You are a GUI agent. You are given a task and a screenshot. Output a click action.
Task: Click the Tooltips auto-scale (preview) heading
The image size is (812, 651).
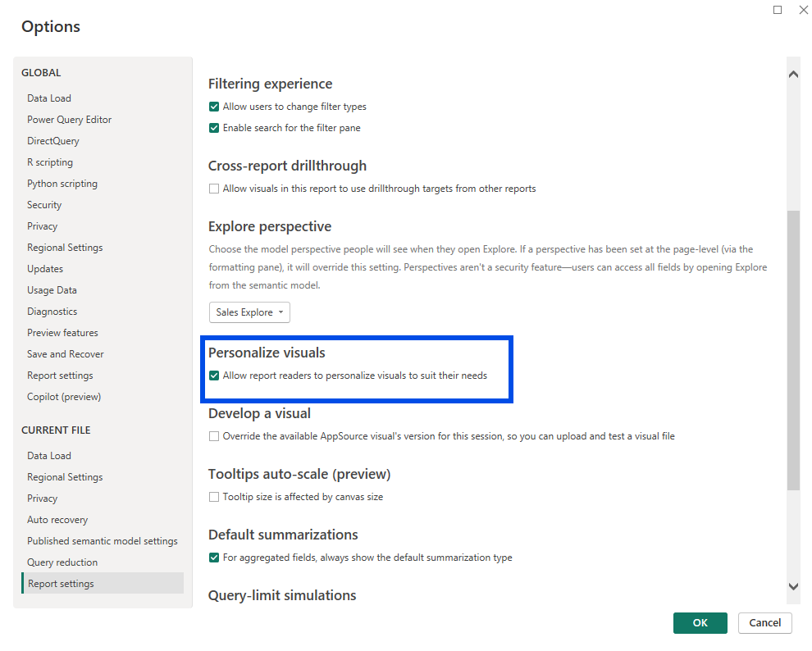[x=299, y=475]
